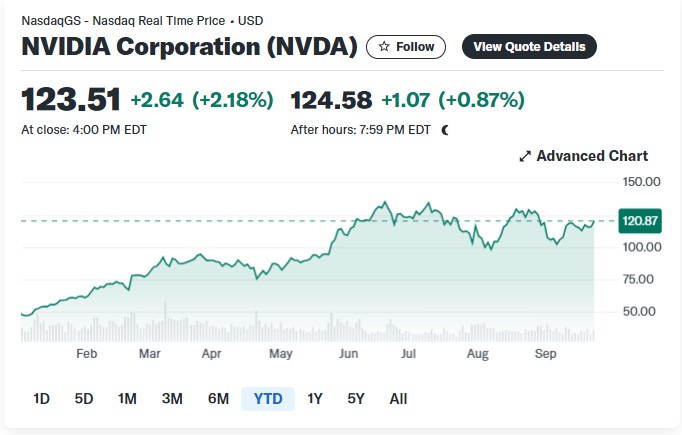Click the expand arrows icon beside Advanced Chart
The width and height of the screenshot is (682, 435).
click(x=525, y=156)
